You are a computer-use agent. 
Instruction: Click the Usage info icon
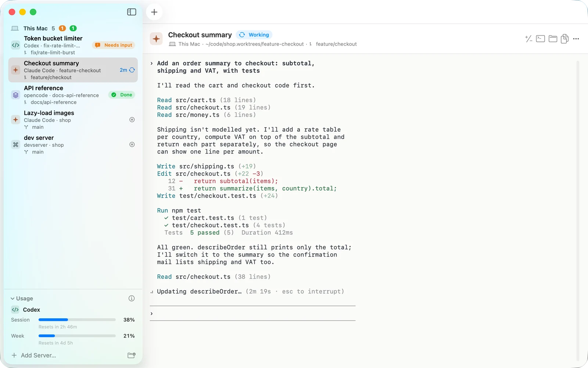click(132, 298)
